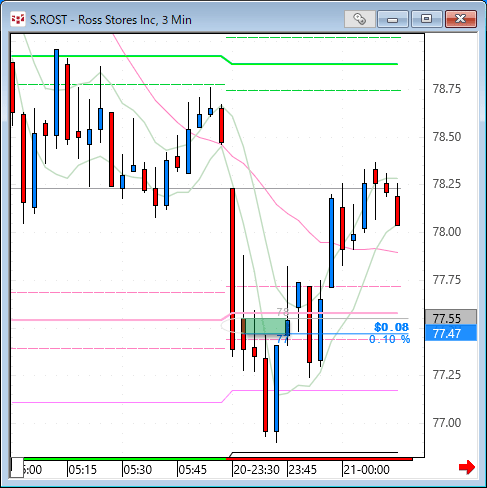The height and width of the screenshot is (488, 487).
Task: Click the 77.75 price axis label
Action: [x=447, y=280]
